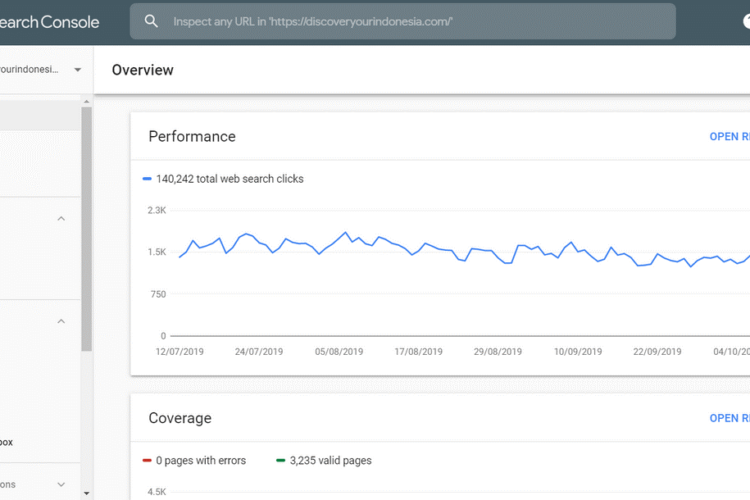Click sidebar scrollbar up arrow
The height and width of the screenshot is (500, 750).
pyautogui.click(x=87, y=101)
